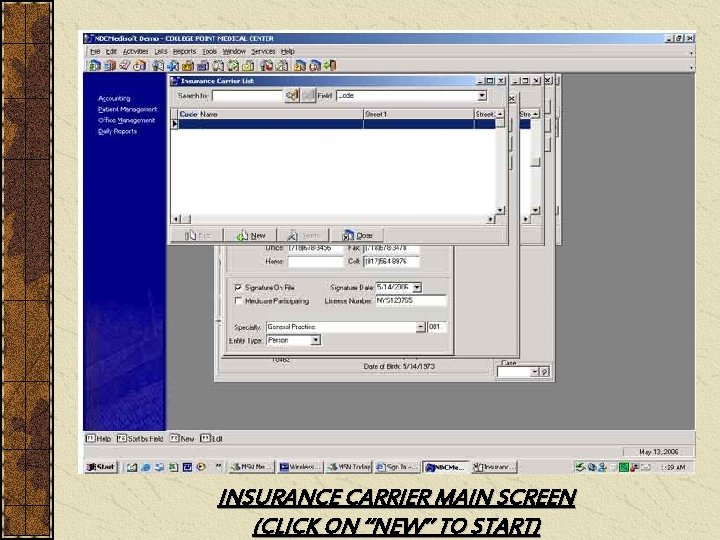Click the Edit button in Insurance Carrier List
The width and height of the screenshot is (720, 540).
[197, 236]
